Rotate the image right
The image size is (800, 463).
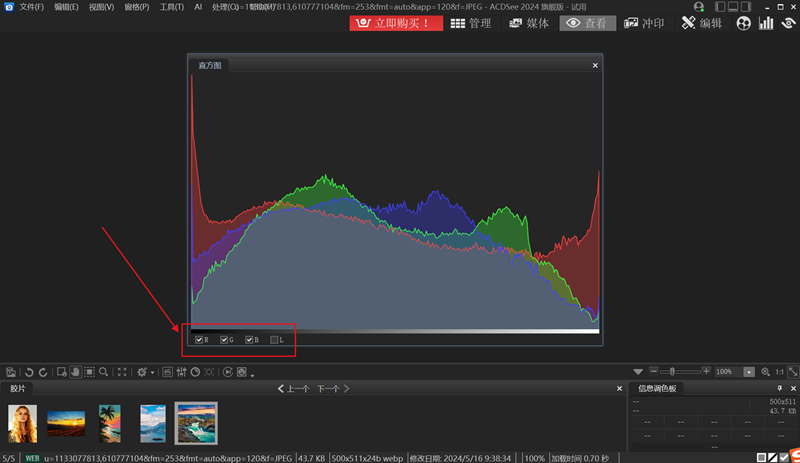(x=42, y=372)
